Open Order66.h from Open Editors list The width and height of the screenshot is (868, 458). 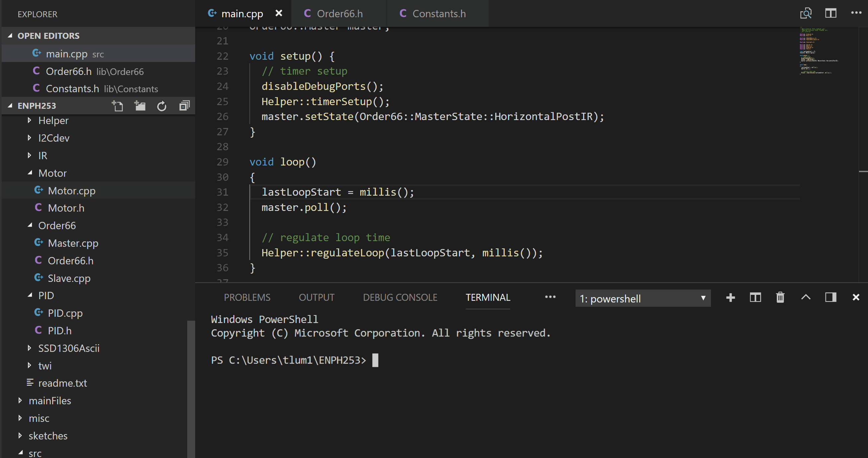click(98, 71)
